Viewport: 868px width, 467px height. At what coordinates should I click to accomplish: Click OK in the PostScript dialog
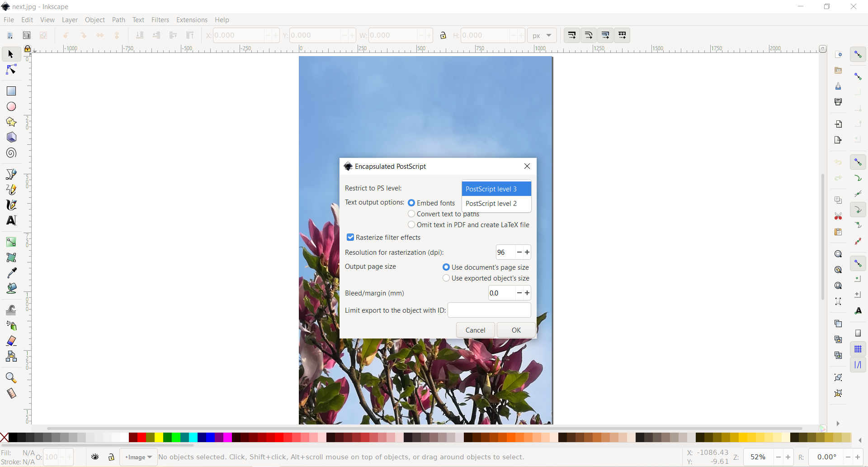(x=516, y=330)
